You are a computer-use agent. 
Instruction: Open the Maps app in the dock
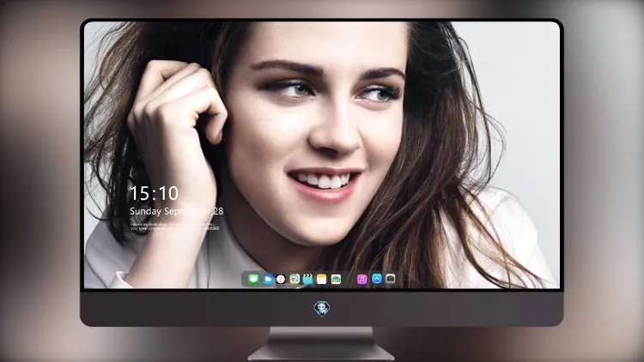[x=295, y=280]
